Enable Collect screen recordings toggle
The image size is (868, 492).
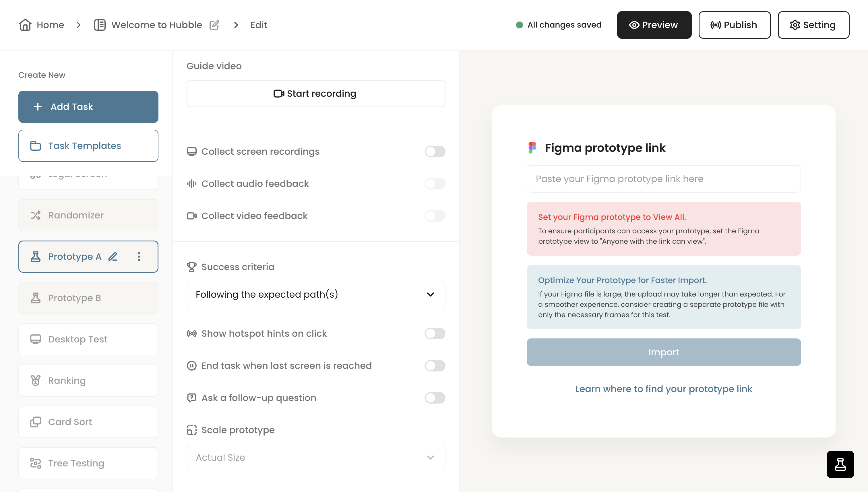(435, 151)
